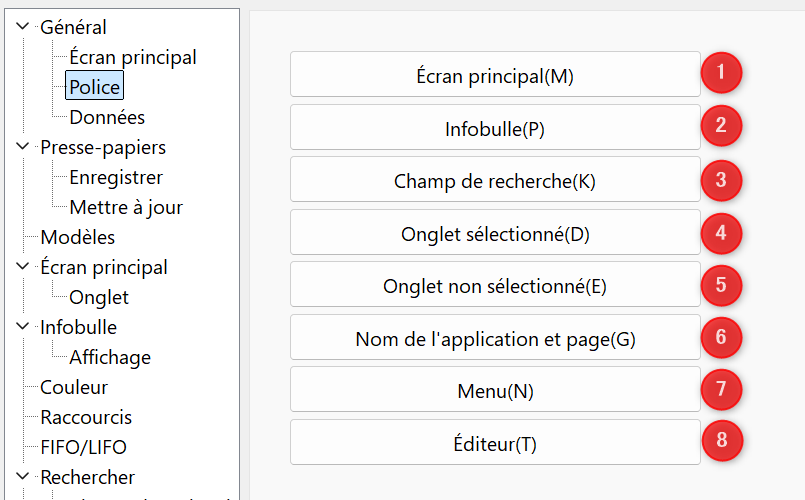Select the Onglet non sélectionné(E) button
This screenshot has width=805, height=500.
495,284
